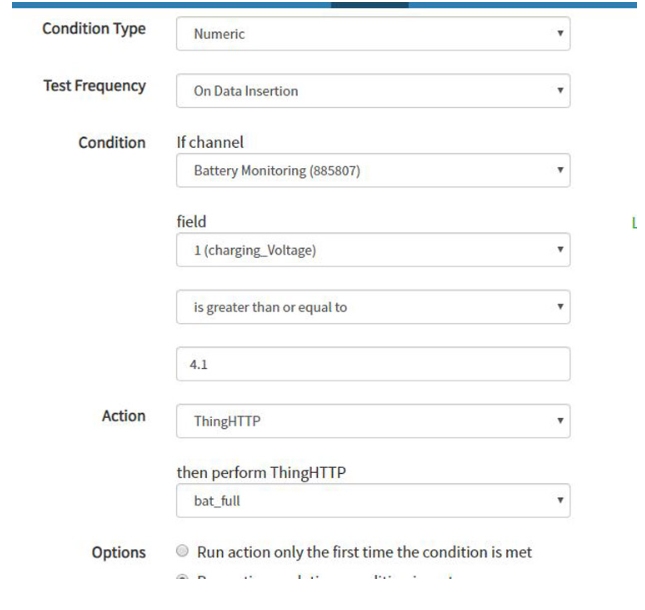Click the 'Test Frequency' label
Image resolution: width=645 pixels, height=610 pixels.
pos(93,86)
